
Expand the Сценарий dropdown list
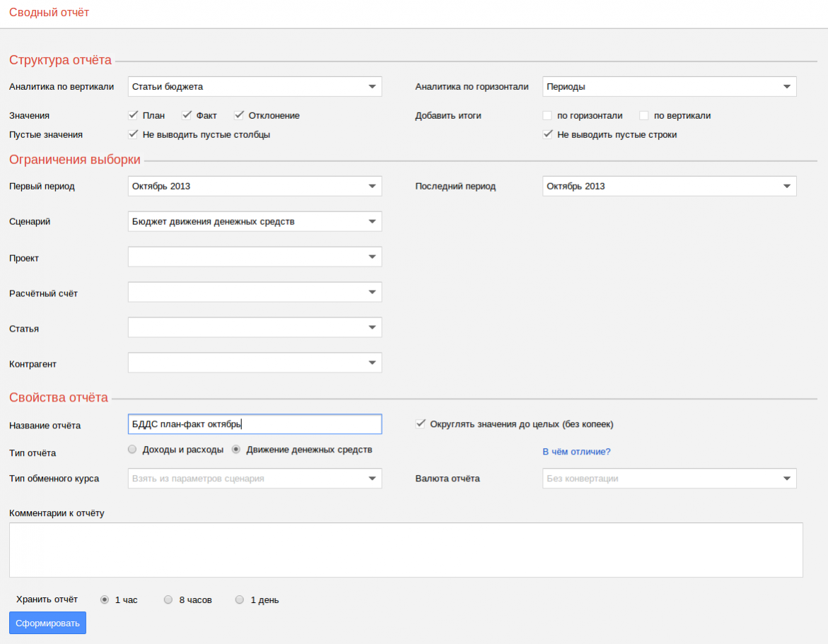point(255,222)
